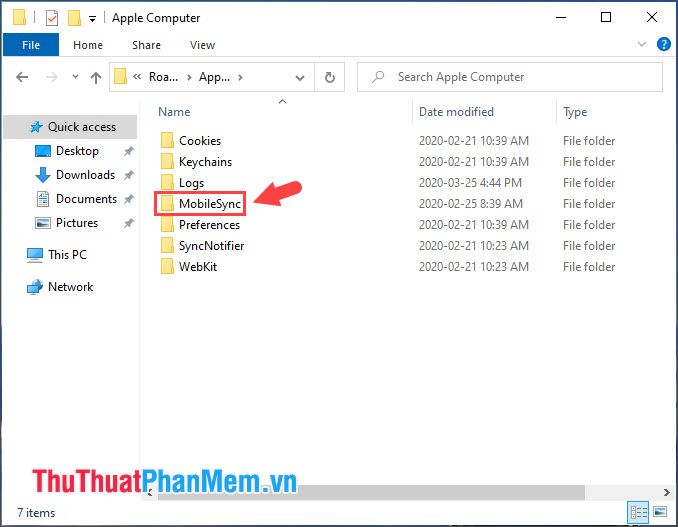
Task: Click the Roa... breadcrumb segment
Action: (x=163, y=77)
